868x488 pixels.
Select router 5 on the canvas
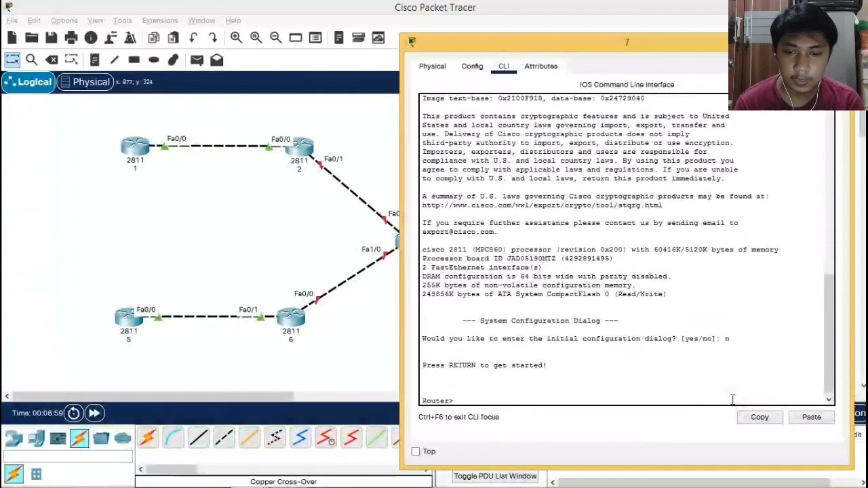pos(129,317)
